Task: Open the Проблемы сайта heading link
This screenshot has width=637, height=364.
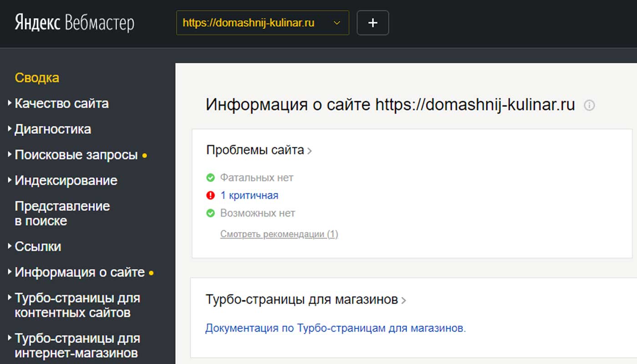Action: coord(255,150)
